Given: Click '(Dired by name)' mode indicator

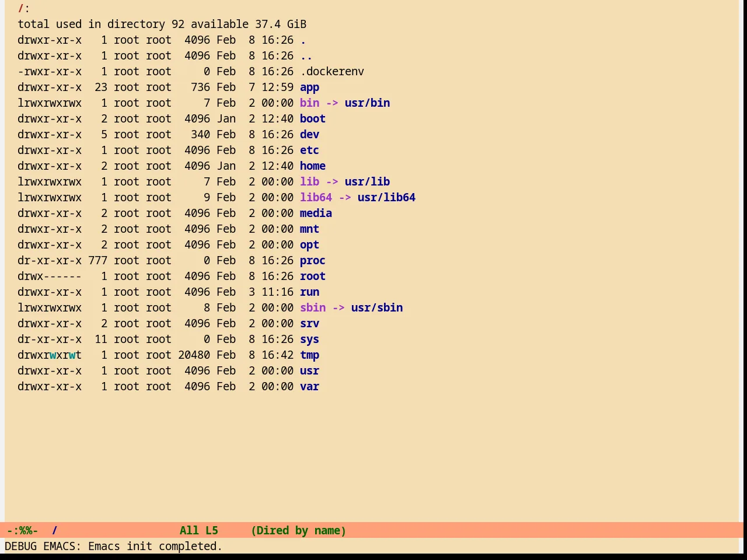Looking at the screenshot, I should click(x=298, y=531).
